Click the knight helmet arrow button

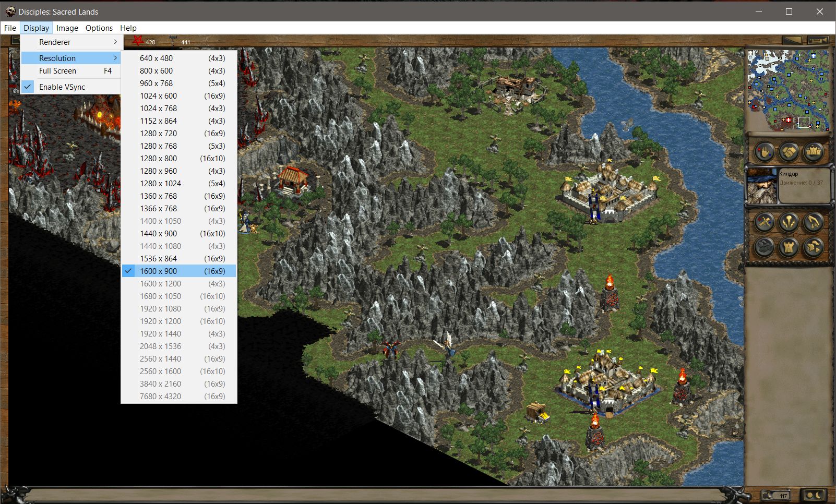(813, 247)
